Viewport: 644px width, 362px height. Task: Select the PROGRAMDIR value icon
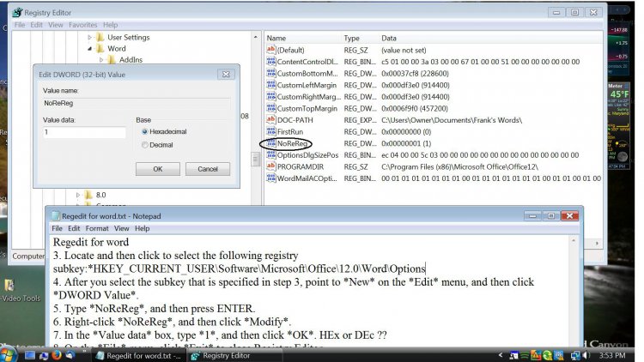270,166
